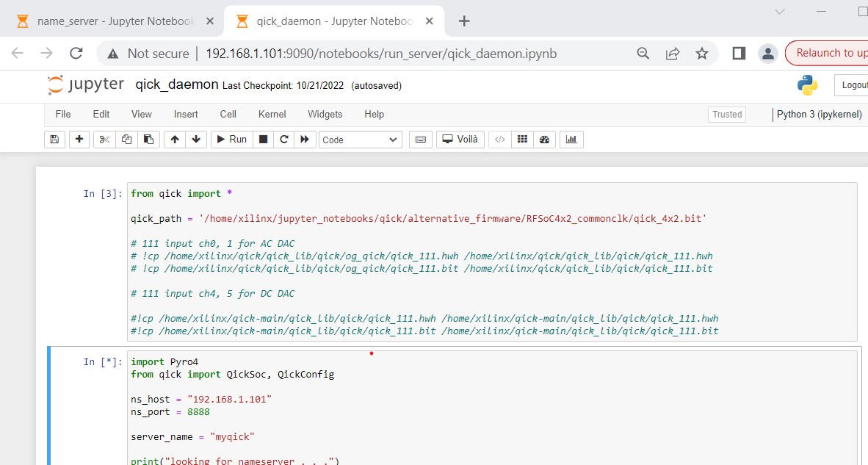Launch the Voilà preview
The width and height of the screenshot is (868, 465).
(x=460, y=140)
